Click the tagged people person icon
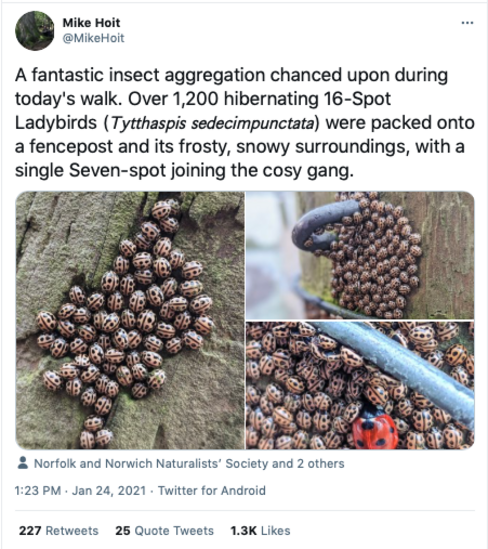Screen dimensions: 488x549 [23, 463]
